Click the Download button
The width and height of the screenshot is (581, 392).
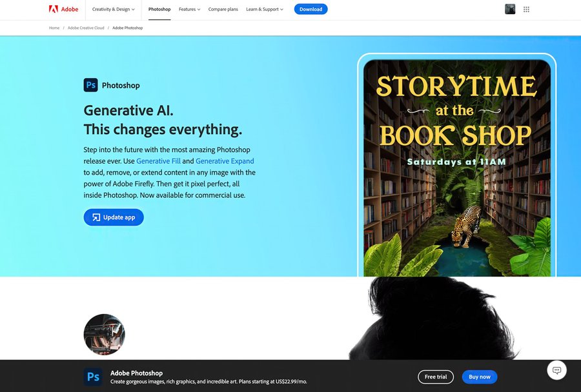[311, 9]
